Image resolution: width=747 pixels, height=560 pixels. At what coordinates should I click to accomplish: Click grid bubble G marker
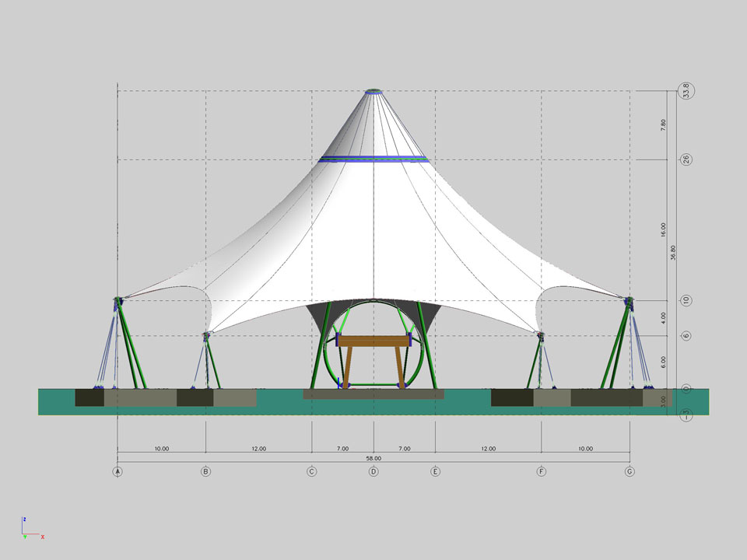(x=630, y=471)
